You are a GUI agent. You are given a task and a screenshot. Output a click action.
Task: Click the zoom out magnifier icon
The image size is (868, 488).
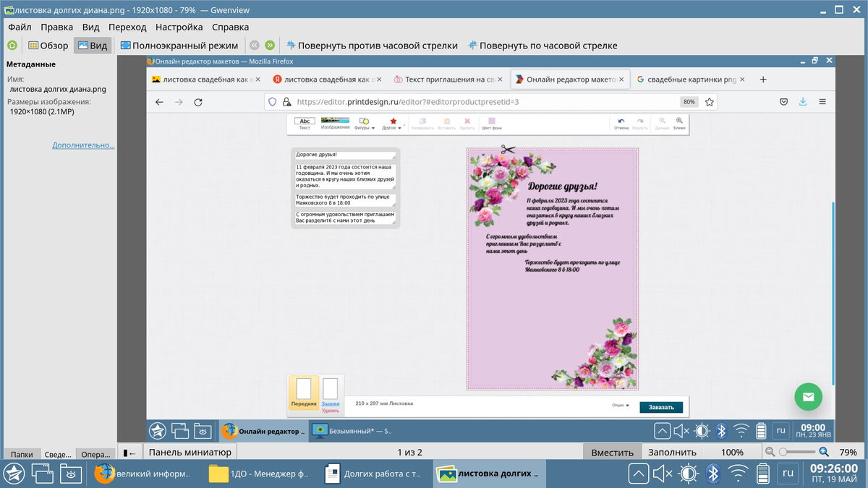coord(770,453)
